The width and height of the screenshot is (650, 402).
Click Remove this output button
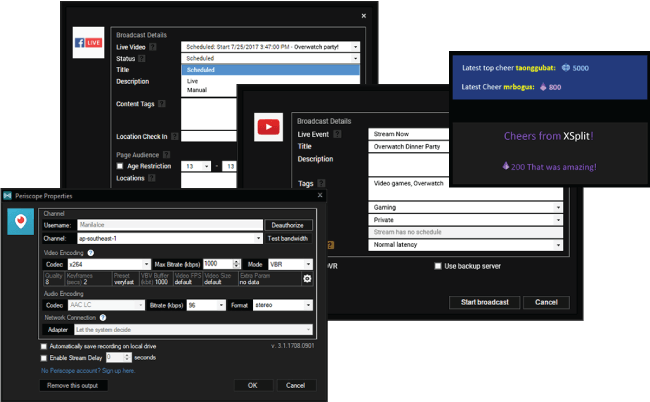[73, 385]
